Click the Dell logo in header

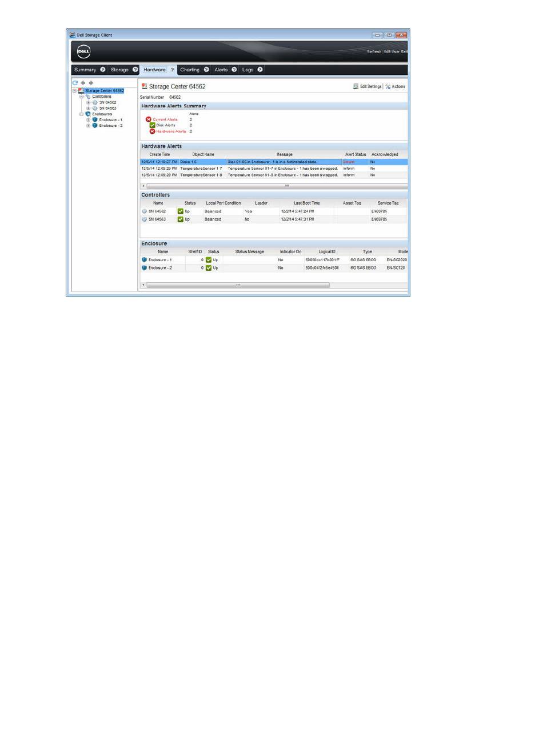[83, 51]
